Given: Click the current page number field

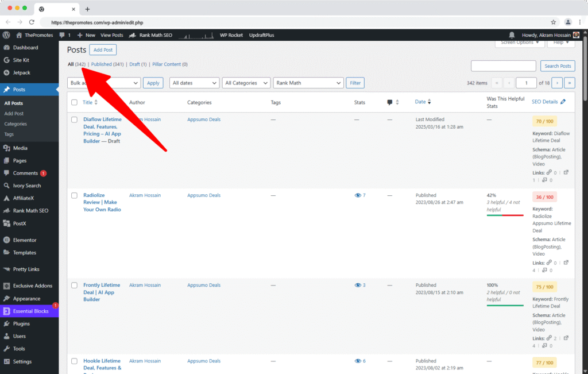Looking at the screenshot, I should (x=526, y=83).
